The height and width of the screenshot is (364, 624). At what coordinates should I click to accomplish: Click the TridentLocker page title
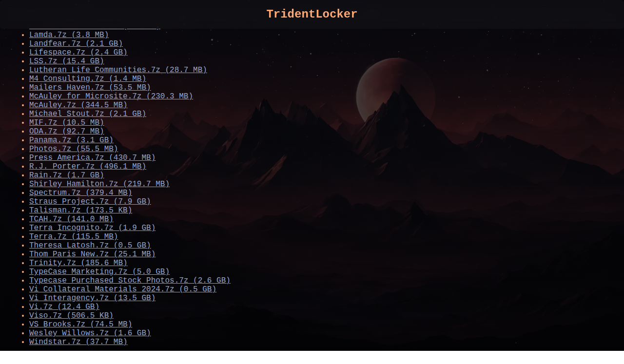click(x=312, y=14)
